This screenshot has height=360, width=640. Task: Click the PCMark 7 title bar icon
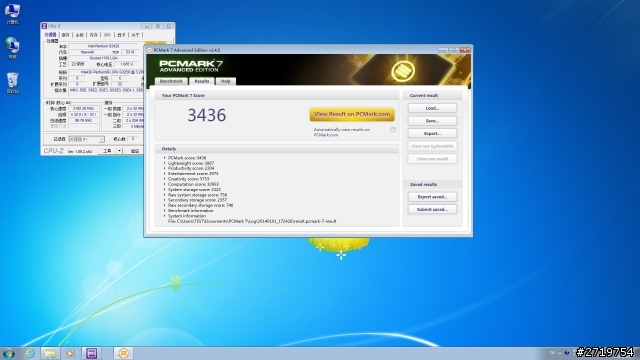coord(149,50)
